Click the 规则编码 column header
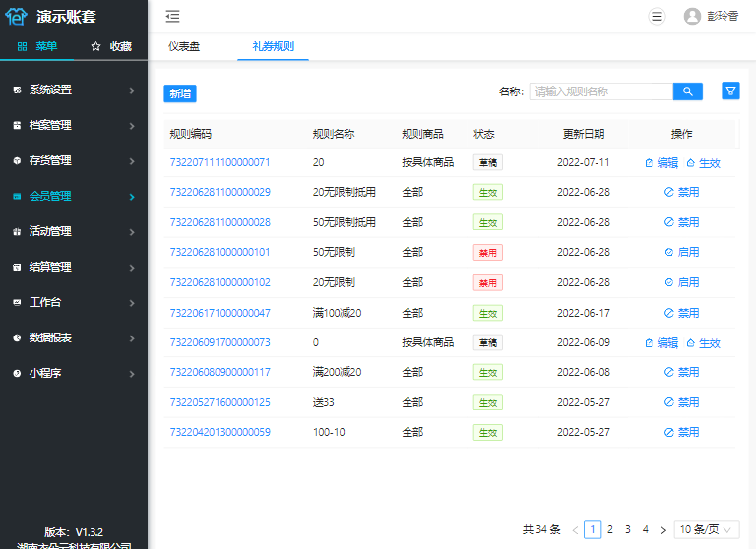 [190, 134]
